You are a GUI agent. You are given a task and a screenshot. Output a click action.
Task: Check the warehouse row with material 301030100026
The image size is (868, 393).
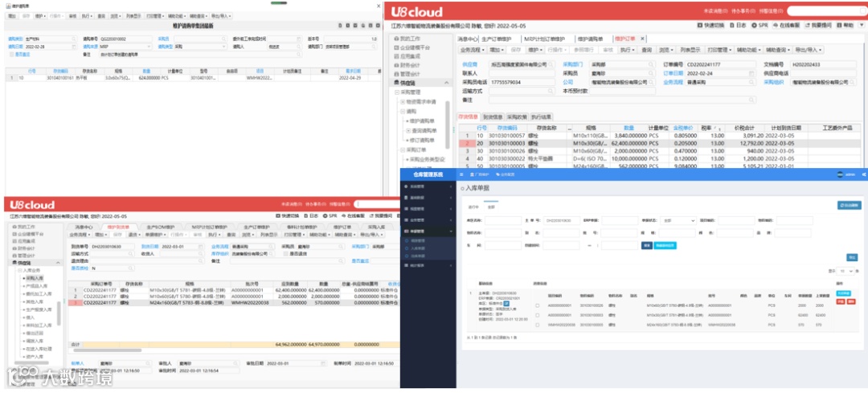coord(538,305)
